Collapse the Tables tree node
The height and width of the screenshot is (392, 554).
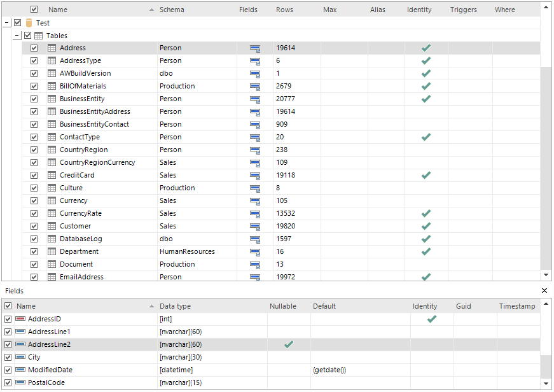[17, 36]
